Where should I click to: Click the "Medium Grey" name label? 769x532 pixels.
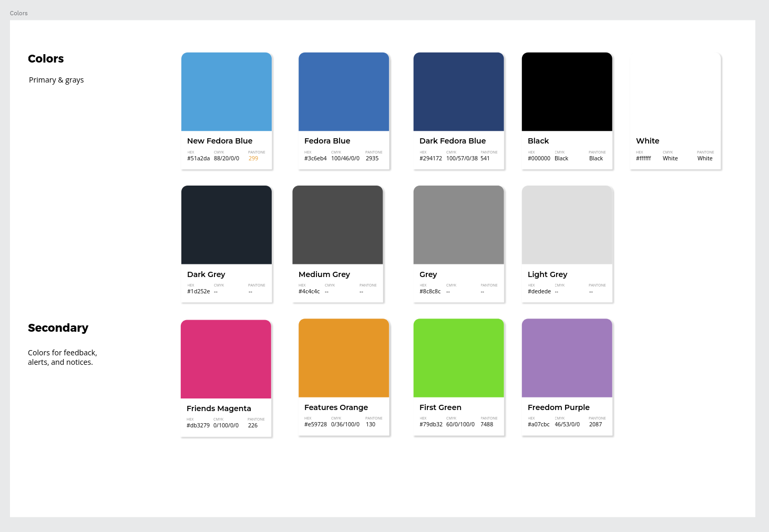[x=324, y=274]
